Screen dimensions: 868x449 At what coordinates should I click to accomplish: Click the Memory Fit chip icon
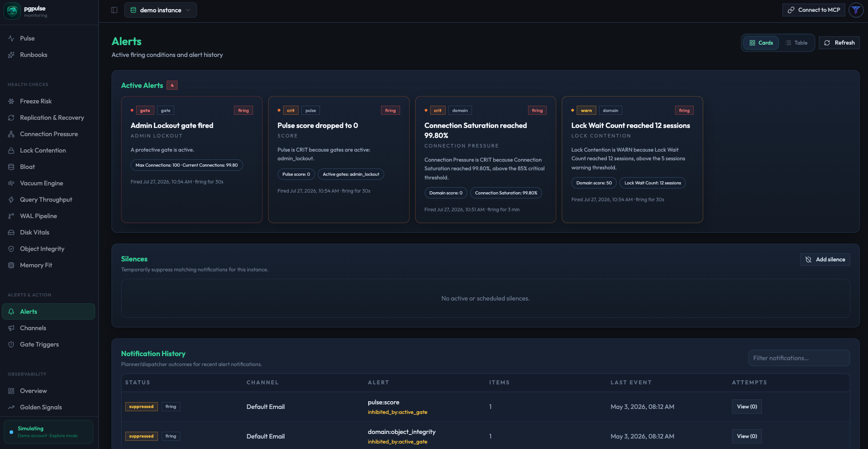[x=11, y=265]
